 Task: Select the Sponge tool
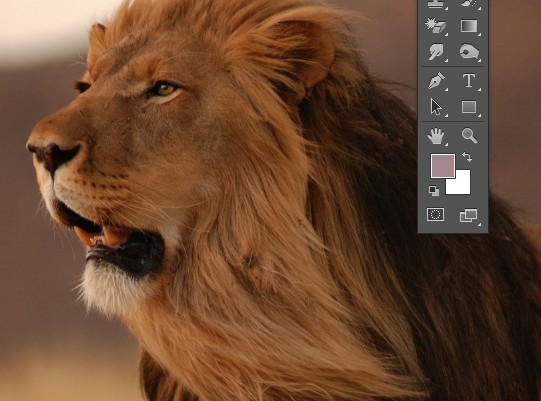click(469, 52)
